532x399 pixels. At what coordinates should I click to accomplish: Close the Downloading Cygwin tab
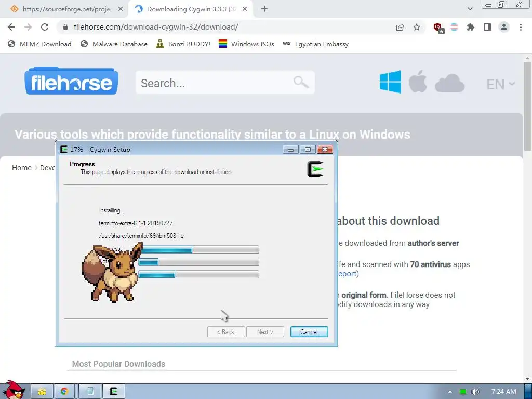coord(245,9)
